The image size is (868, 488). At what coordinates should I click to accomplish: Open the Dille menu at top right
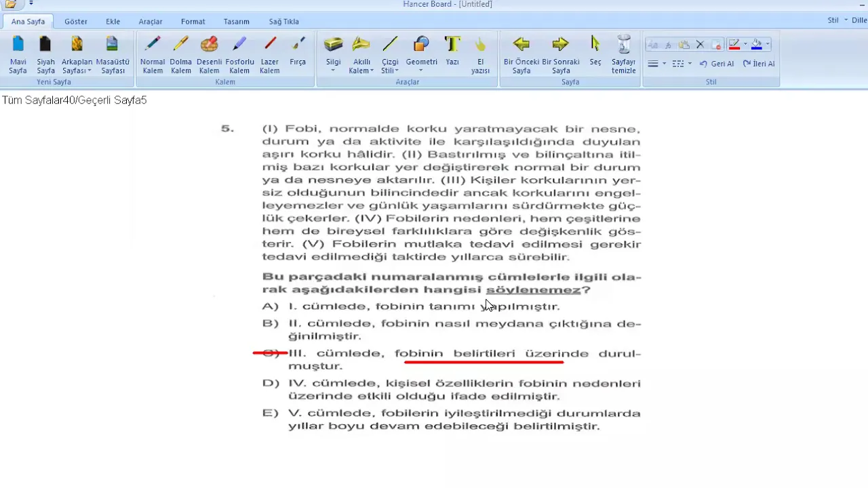pos(859,20)
